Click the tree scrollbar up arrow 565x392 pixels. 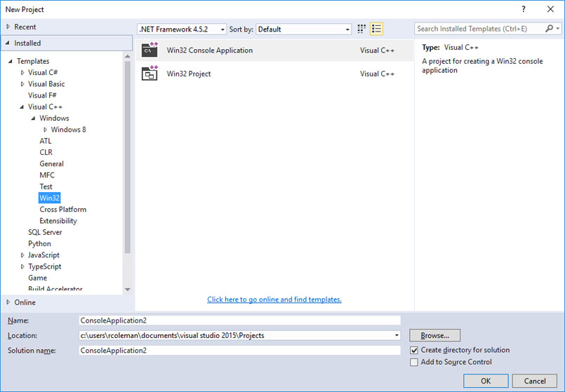[x=128, y=57]
